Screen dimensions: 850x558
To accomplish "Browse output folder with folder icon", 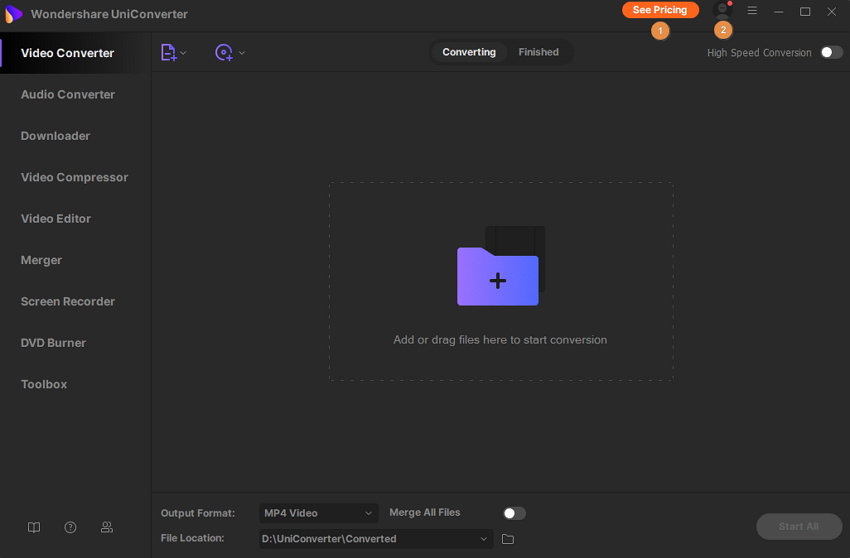I will [x=508, y=539].
